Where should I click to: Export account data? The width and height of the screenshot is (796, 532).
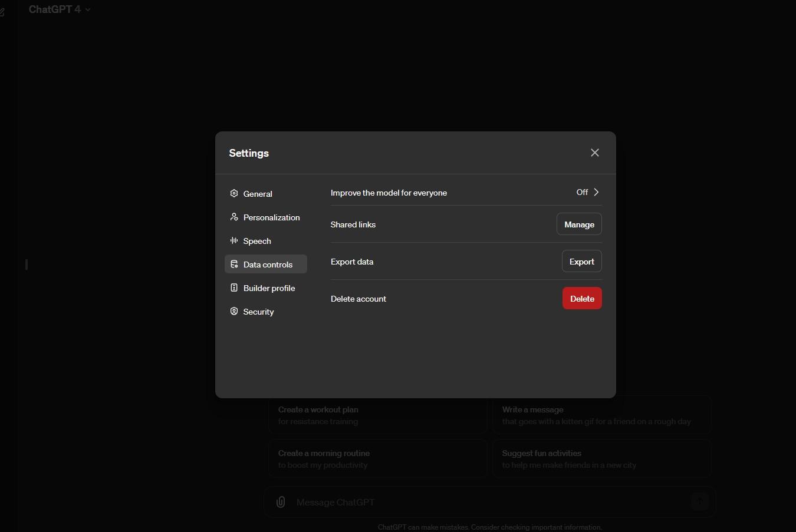(581, 261)
